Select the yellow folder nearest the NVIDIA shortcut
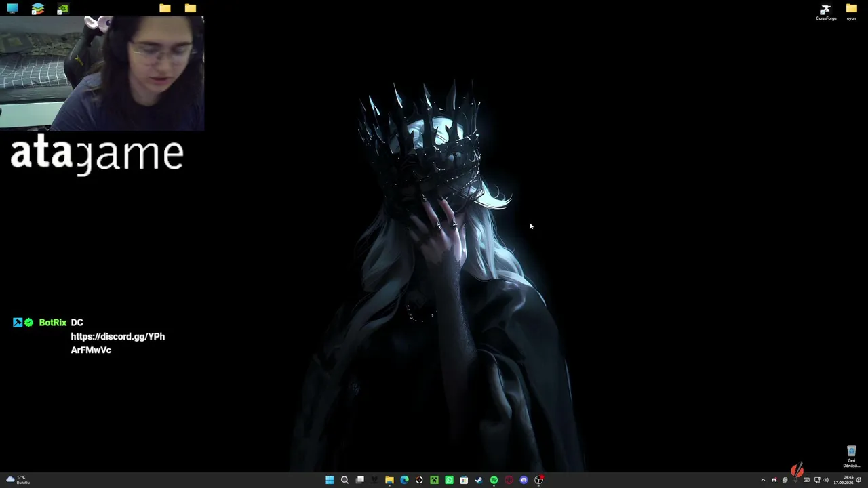The image size is (868, 488). click(x=165, y=8)
